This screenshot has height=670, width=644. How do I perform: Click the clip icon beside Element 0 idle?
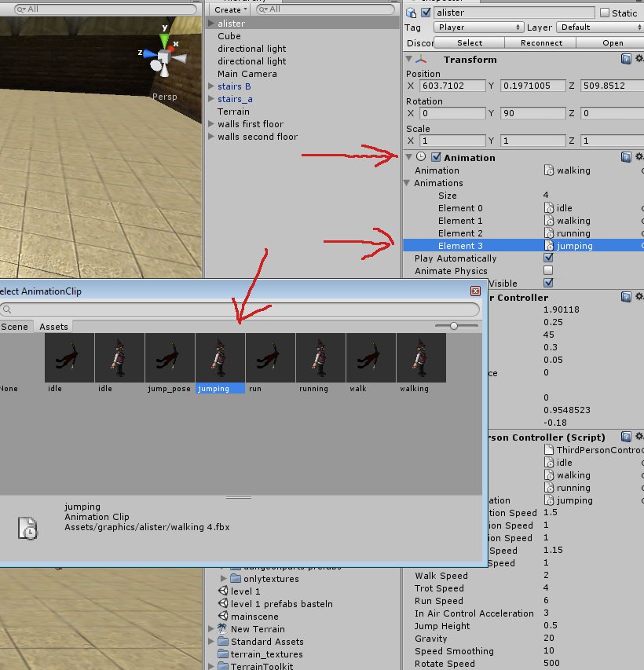click(549, 208)
